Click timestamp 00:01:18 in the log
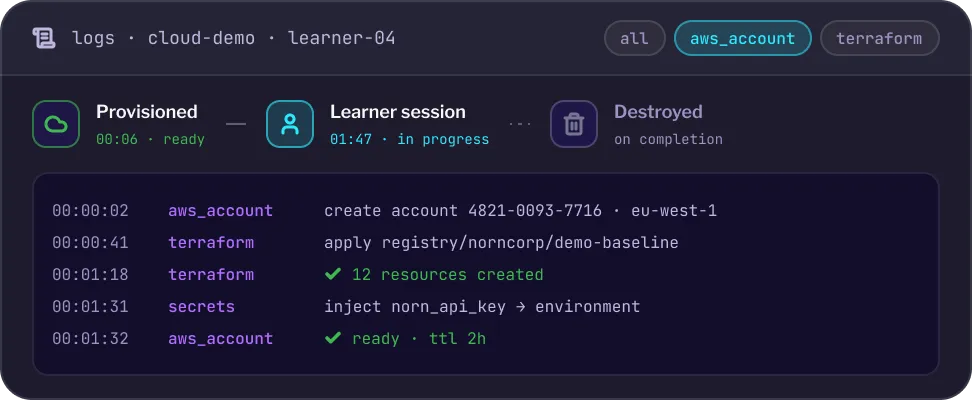 coord(91,275)
